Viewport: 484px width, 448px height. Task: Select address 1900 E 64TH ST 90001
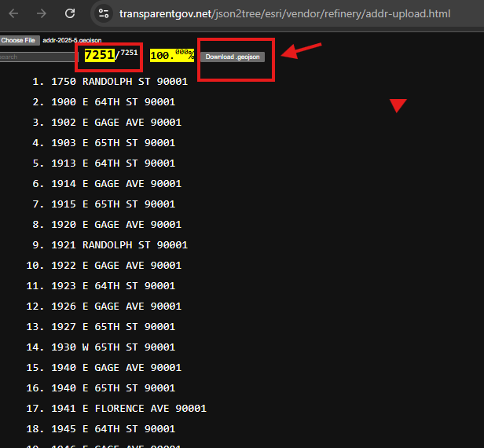click(113, 101)
